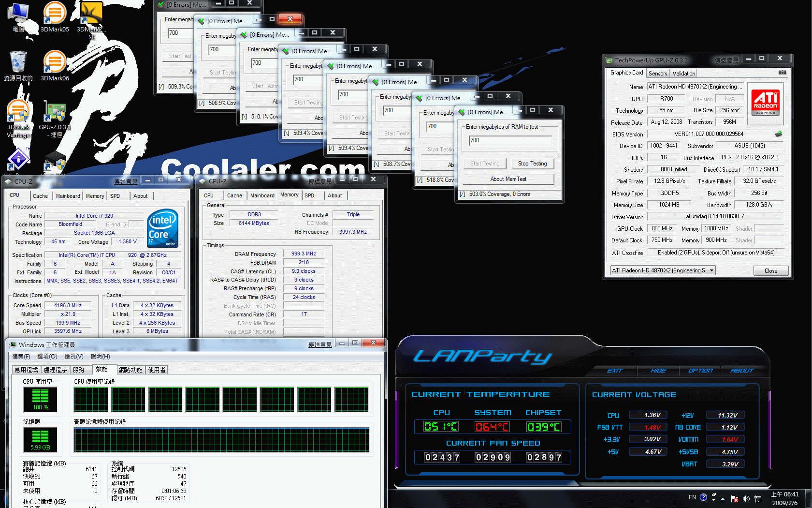Open the 電腦 (Computer) desktop icon
This screenshot has height=508, width=812.
pyautogui.click(x=18, y=17)
